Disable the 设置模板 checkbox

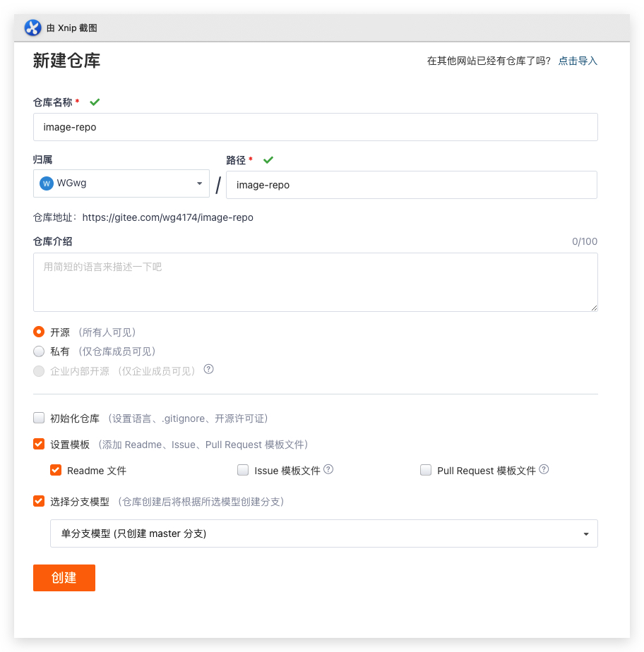point(39,444)
